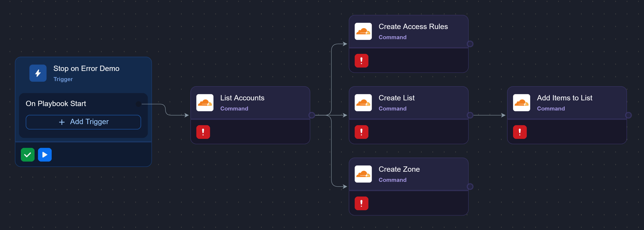Screen dimensions: 644x230
Task: Click the red error icon under List Accounts
Action: [x=203, y=132]
